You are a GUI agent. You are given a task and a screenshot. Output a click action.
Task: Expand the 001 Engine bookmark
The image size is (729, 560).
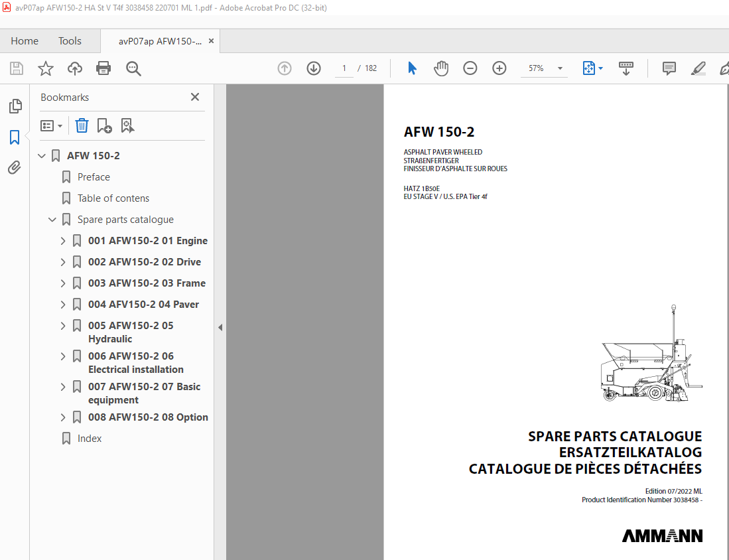point(63,241)
